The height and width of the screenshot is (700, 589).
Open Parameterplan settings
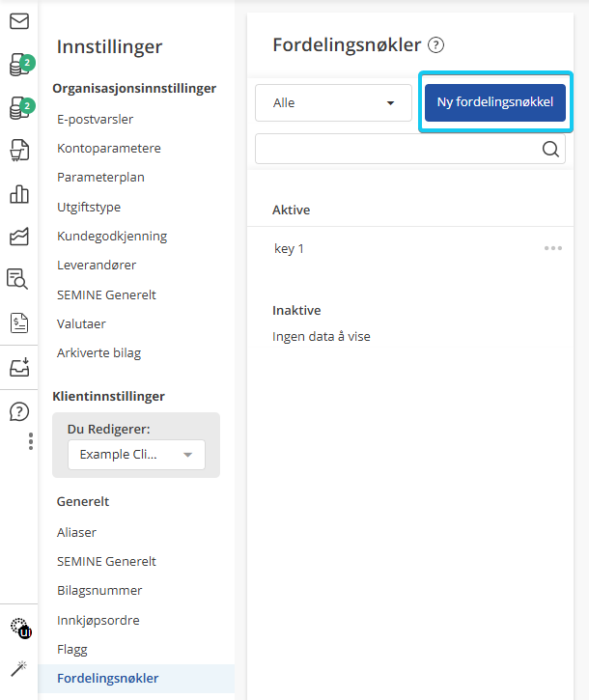[x=100, y=178]
